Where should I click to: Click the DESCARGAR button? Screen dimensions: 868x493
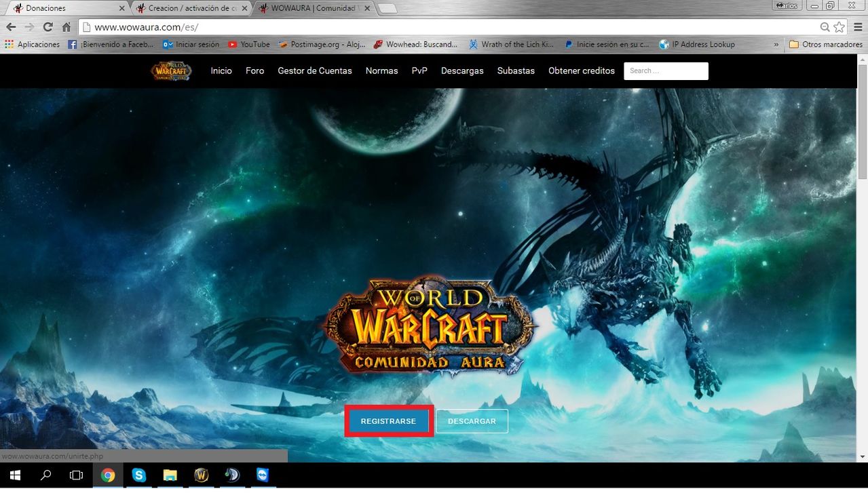(472, 421)
